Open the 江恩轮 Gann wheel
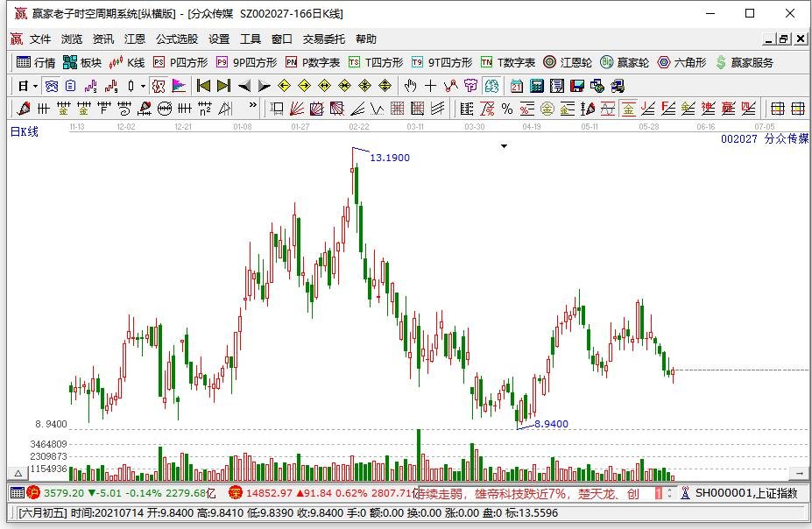Viewport: 812px width, 529px height. 568,63
